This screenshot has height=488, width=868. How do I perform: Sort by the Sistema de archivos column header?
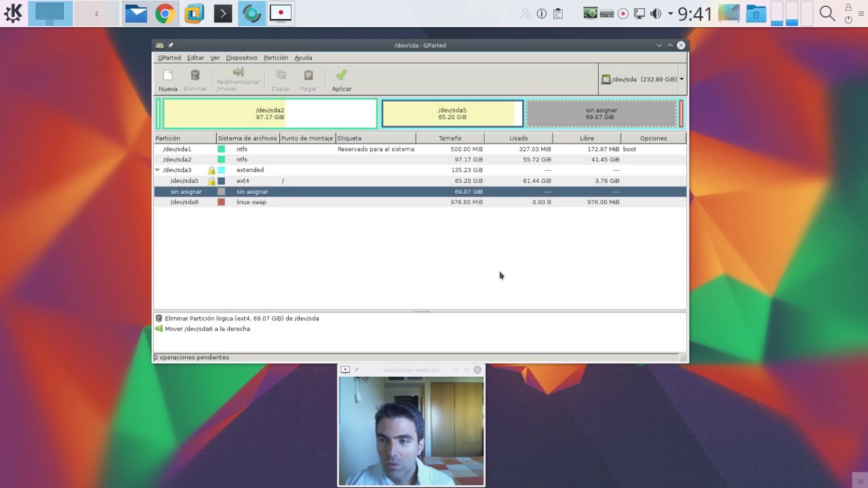point(248,138)
